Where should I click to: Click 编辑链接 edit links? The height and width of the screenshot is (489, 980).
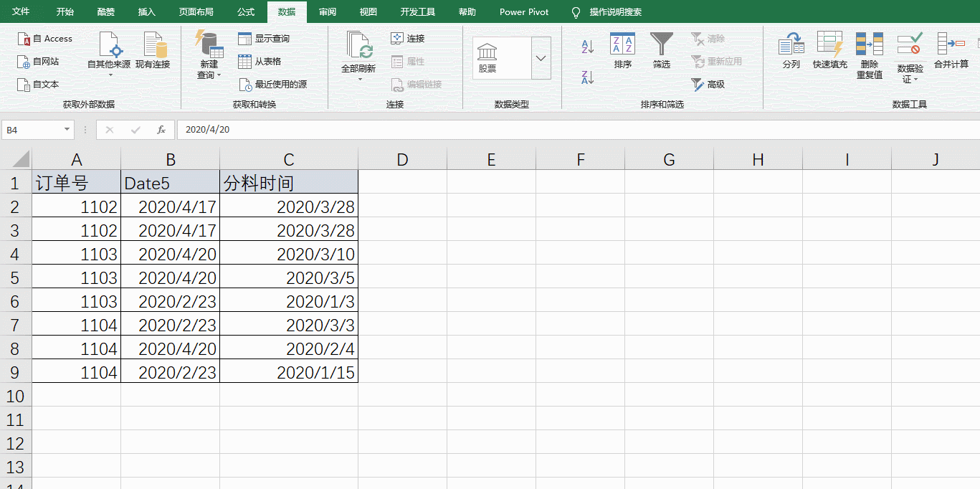(417, 85)
